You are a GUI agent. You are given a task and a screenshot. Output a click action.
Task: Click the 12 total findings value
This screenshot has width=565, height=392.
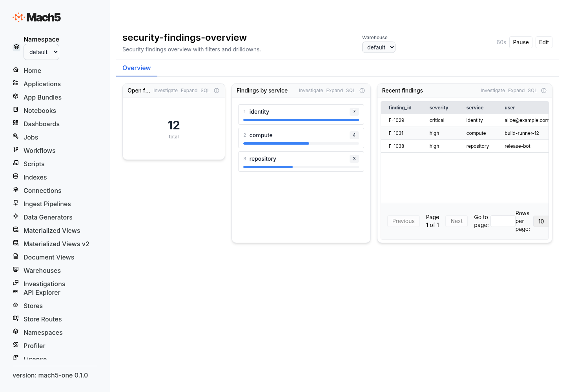click(x=174, y=125)
